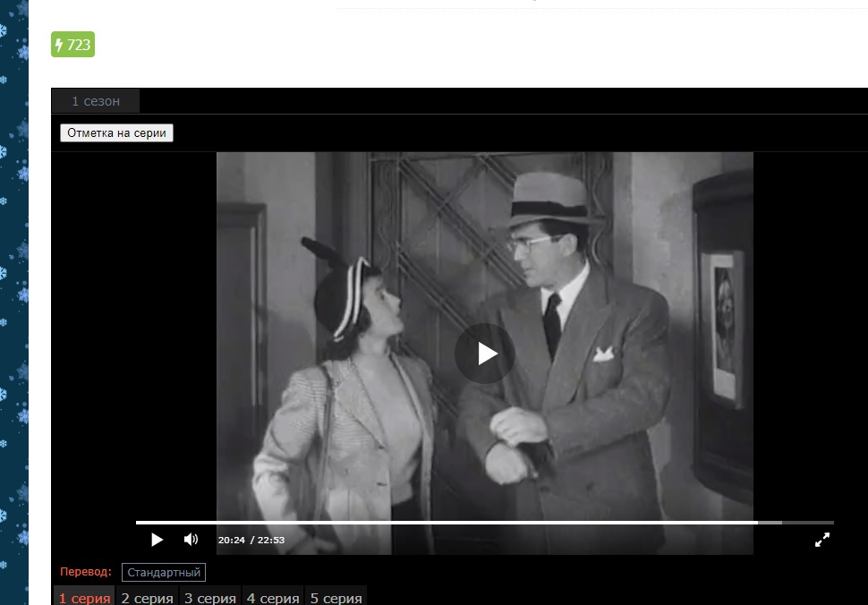The width and height of the screenshot is (868, 605).
Task: Open the 1 сезон tab
Action: [x=96, y=101]
